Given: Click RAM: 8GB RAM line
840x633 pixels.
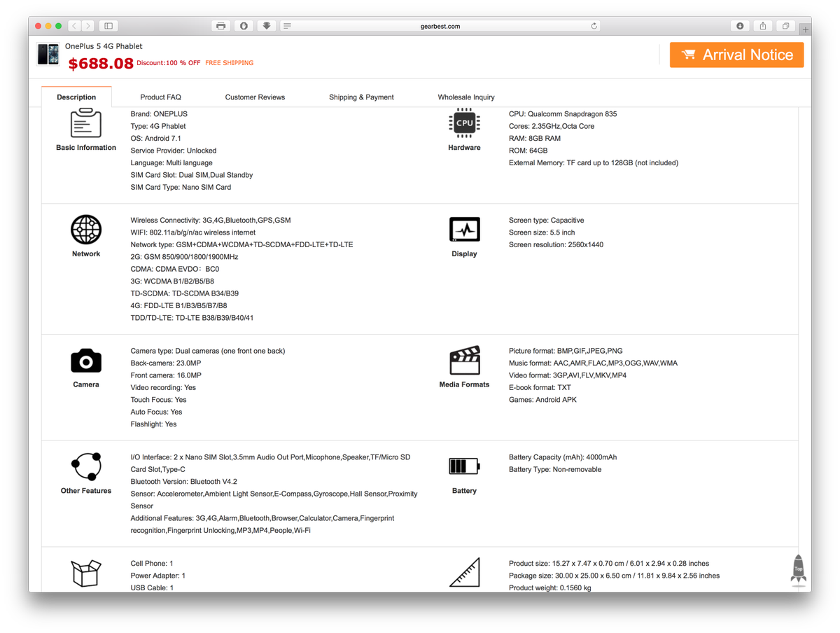Looking at the screenshot, I should tap(535, 139).
